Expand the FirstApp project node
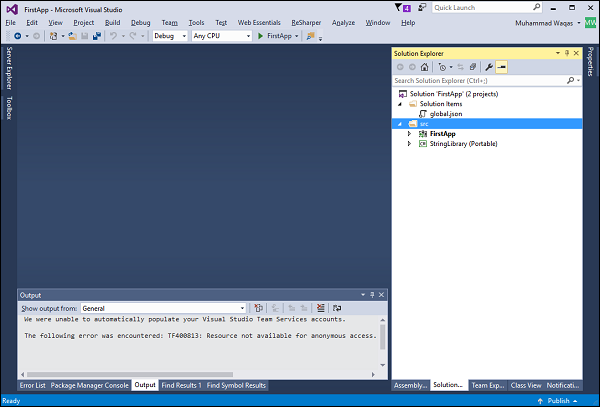Image resolution: width=600 pixels, height=407 pixels. pyautogui.click(x=408, y=133)
